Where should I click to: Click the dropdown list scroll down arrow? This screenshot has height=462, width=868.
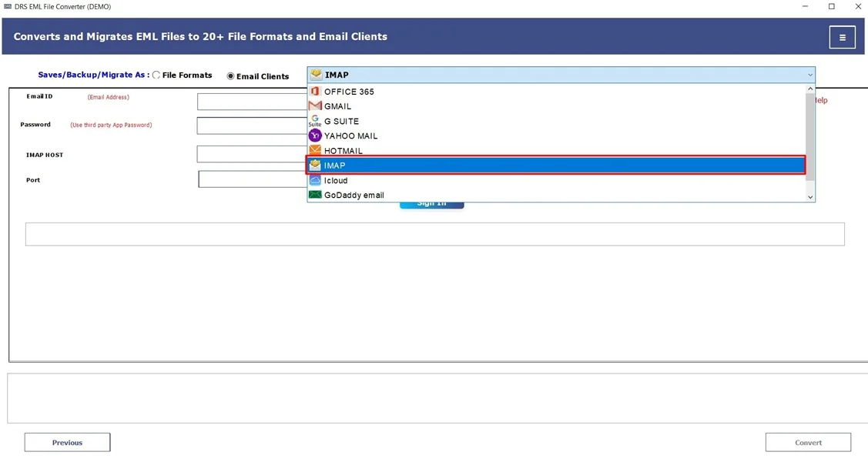point(810,196)
